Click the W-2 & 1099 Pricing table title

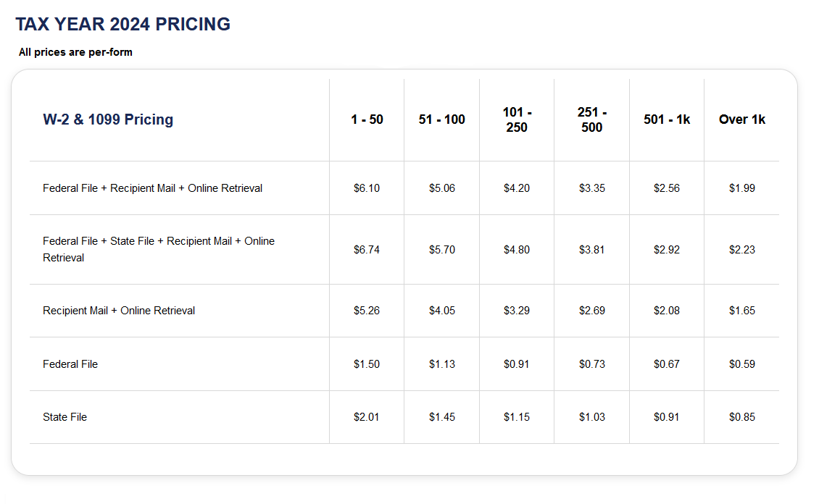(108, 119)
